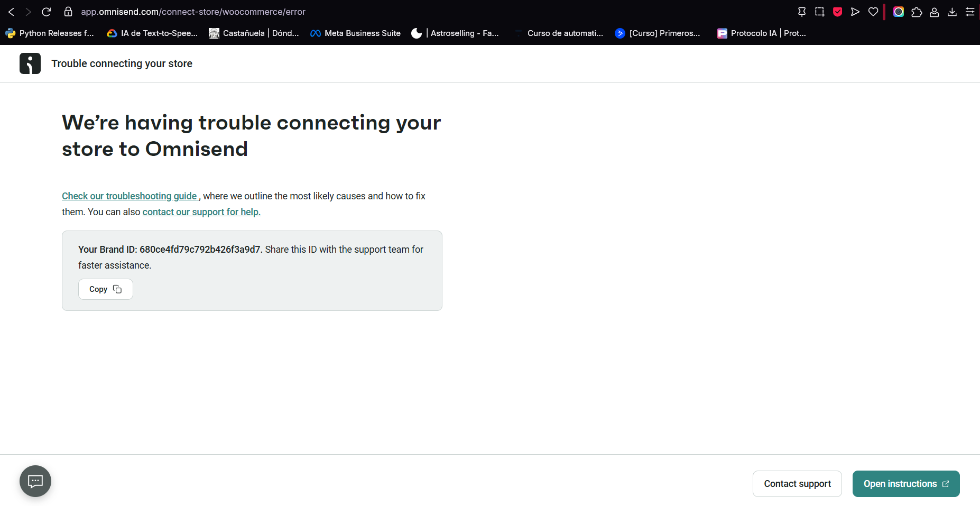Reload the Omnisend error page

47,12
